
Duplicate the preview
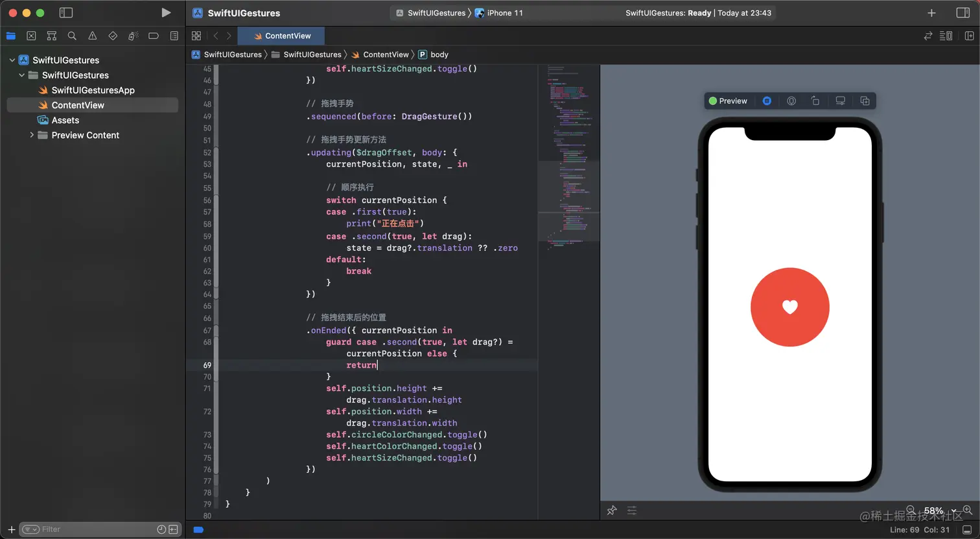[865, 101]
